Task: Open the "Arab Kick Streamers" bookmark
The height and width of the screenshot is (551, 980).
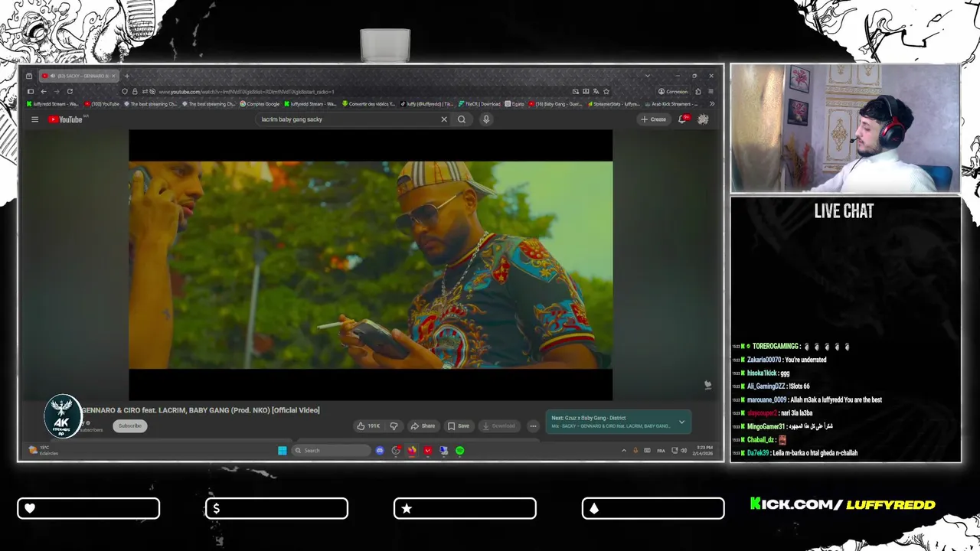Action: (671, 104)
